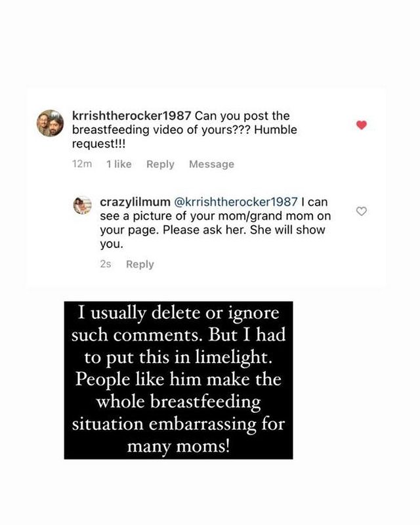The height and width of the screenshot is (525, 420).
Task: Unlike krrishtherocker1987's comment via red heart
Action: (x=362, y=125)
